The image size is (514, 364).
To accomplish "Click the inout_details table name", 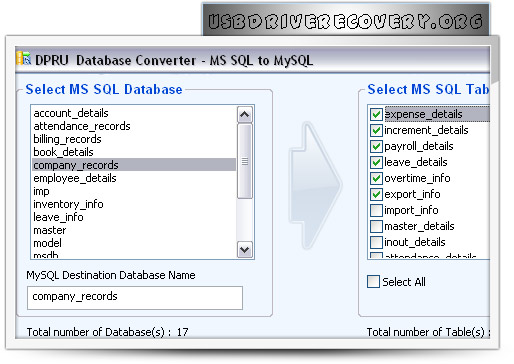I will pos(415,242).
